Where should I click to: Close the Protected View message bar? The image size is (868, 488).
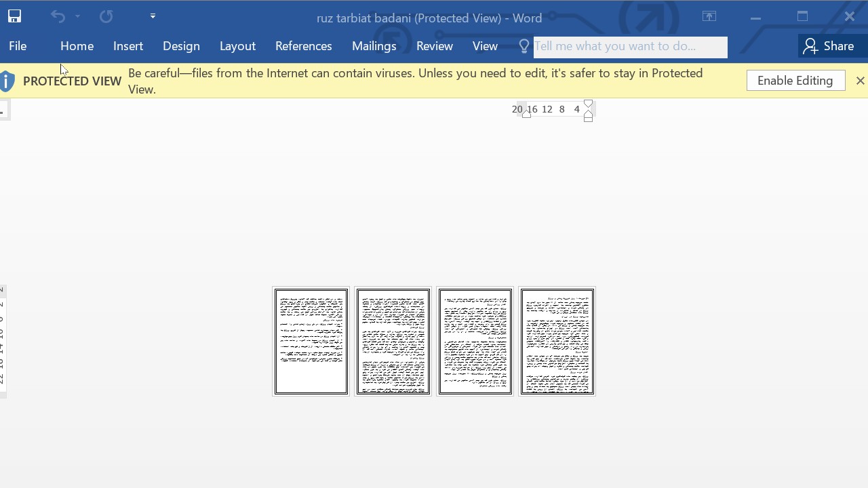pyautogui.click(x=860, y=81)
